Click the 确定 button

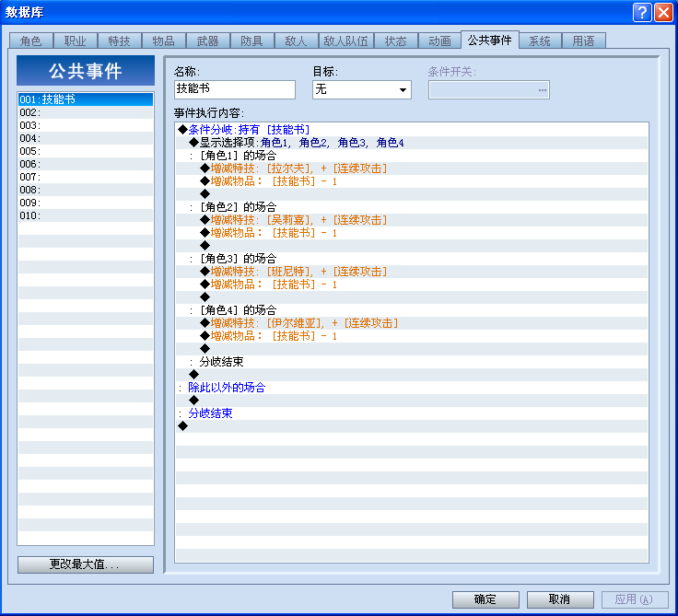pos(485,599)
